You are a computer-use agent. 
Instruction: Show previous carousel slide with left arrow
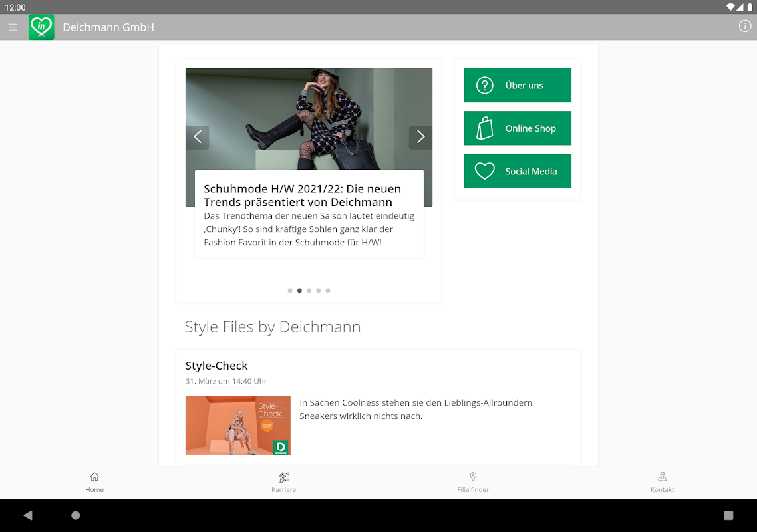click(x=198, y=137)
